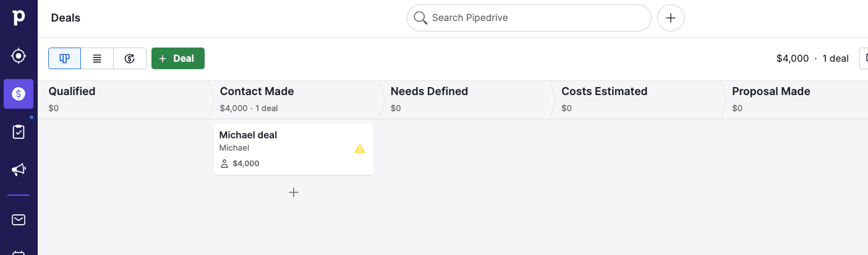Open Projects from the sidebar

(x=19, y=132)
